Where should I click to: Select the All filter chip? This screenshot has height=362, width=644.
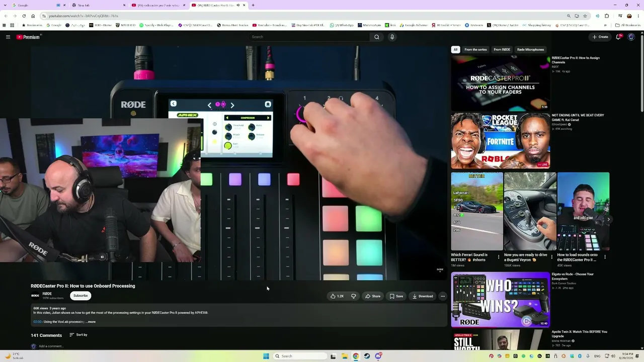[x=455, y=50]
